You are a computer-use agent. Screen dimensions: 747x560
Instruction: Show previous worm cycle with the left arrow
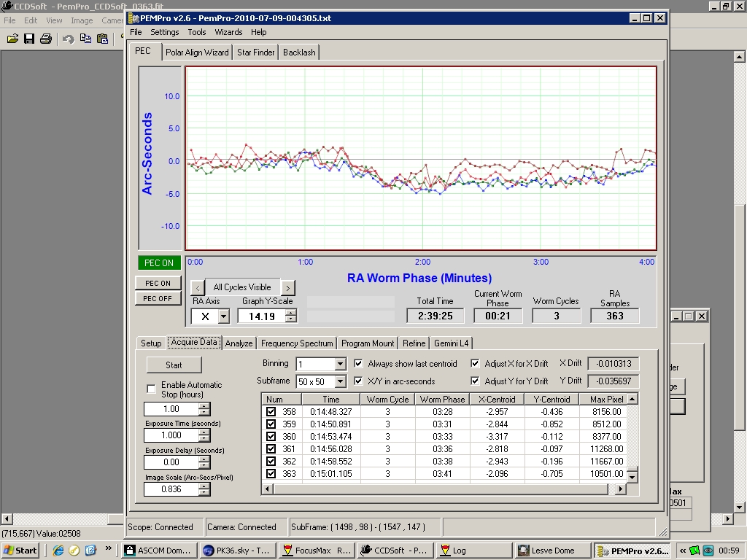coord(198,287)
